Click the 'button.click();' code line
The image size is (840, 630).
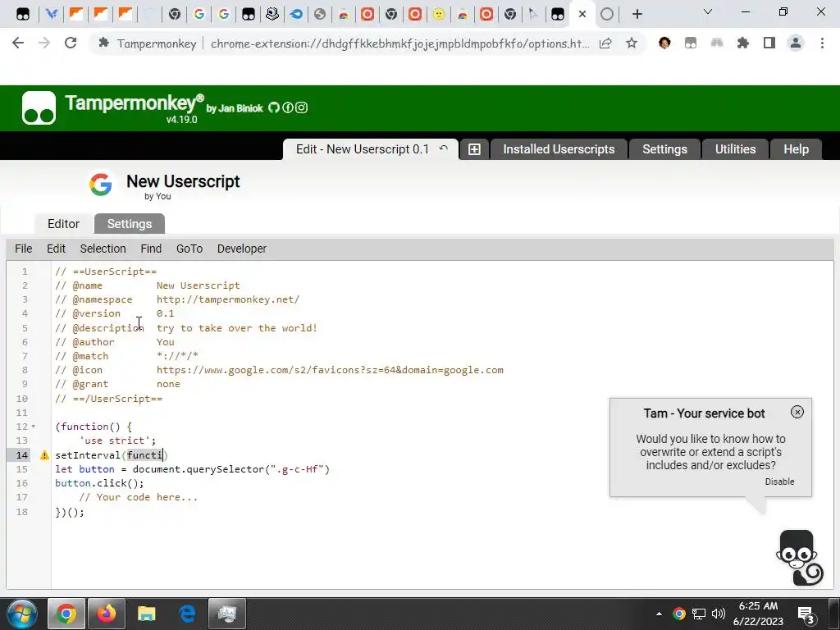(x=99, y=483)
